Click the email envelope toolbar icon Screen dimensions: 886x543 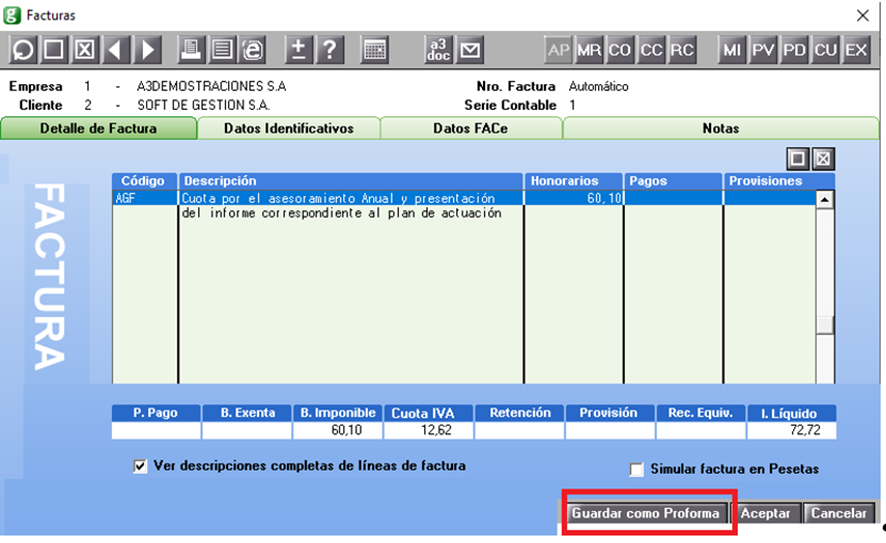point(470,50)
